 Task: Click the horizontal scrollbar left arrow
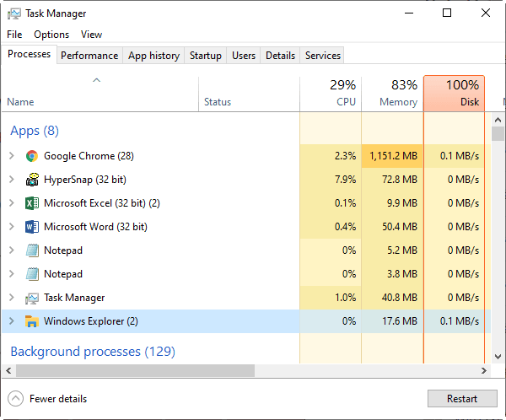(8, 370)
